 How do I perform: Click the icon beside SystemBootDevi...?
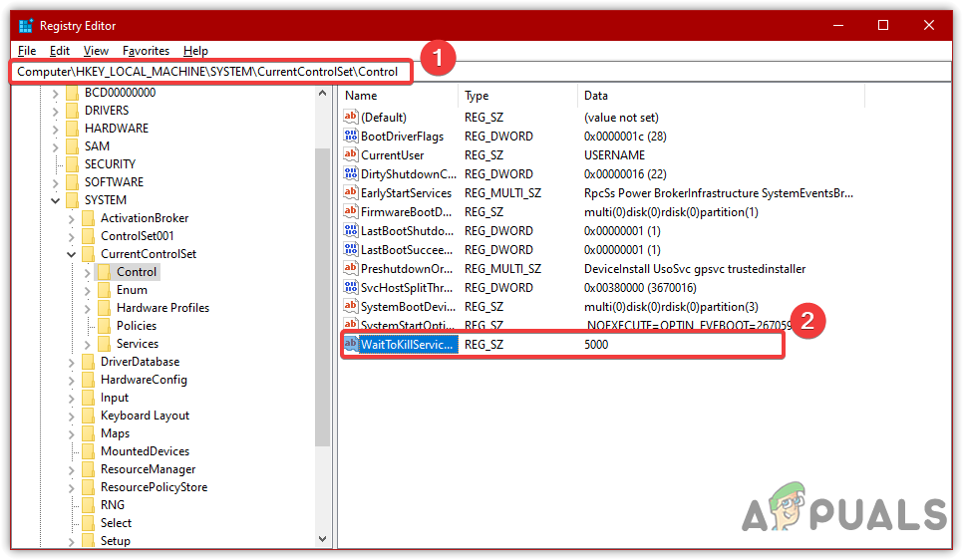tap(351, 306)
